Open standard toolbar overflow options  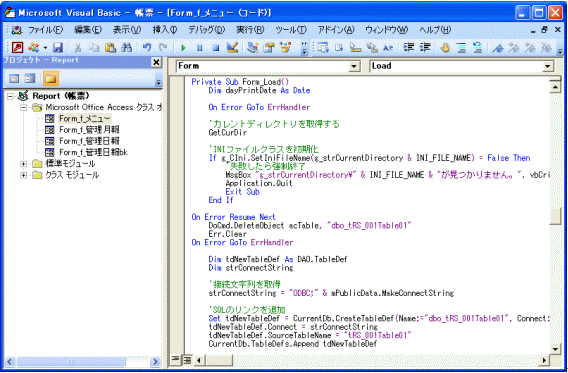tap(304, 48)
